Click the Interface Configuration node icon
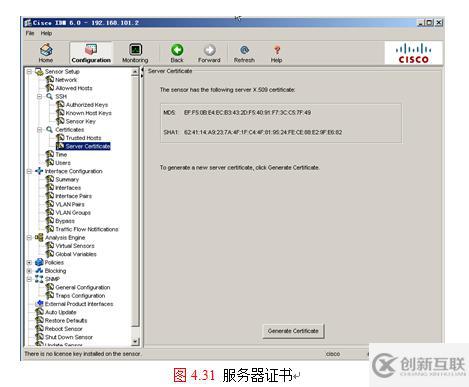Image resolution: width=469 pixels, height=387 pixels. 39,171
